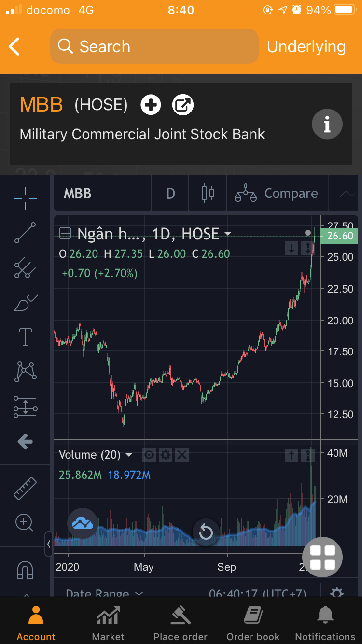Click the closing value C 26.60
Viewport: 362px width, 644px height.
[211, 254]
